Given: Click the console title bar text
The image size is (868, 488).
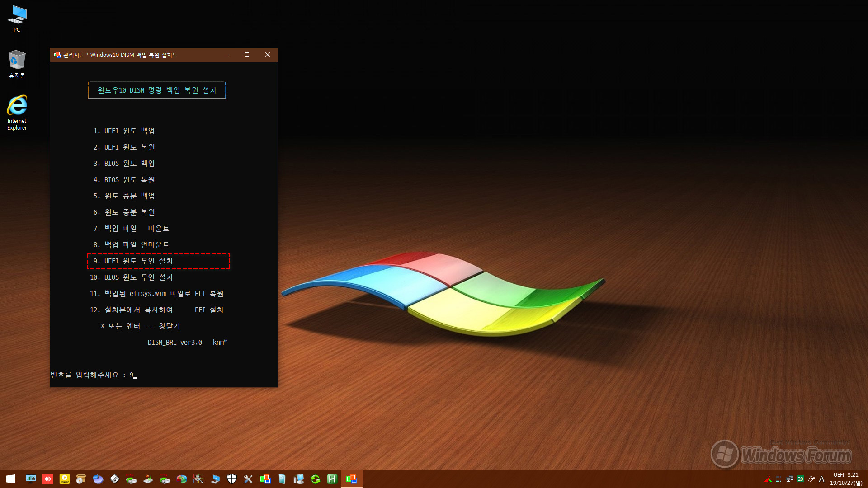Looking at the screenshot, I should click(119, 55).
